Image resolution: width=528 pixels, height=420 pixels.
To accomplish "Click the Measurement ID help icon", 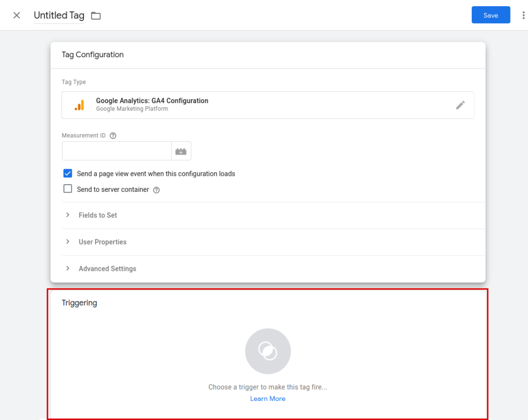I will point(113,136).
